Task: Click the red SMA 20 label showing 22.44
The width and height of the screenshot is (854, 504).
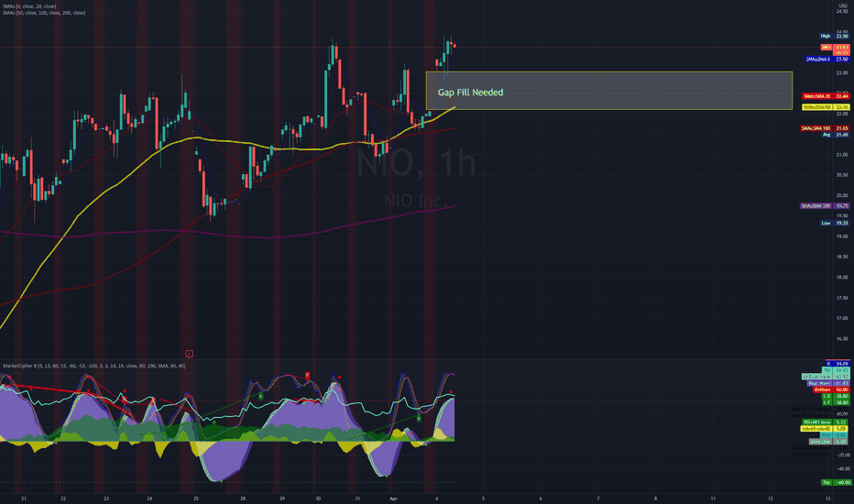Action: 826,96
